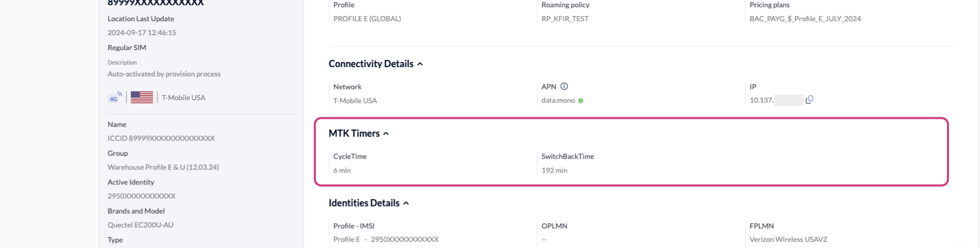This screenshot has height=248, width=980.
Task: Click the Verizon Wireless USAVZ FPLMN value
Action: tap(788, 239)
